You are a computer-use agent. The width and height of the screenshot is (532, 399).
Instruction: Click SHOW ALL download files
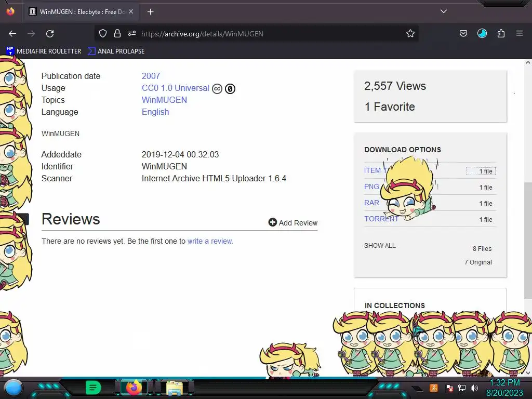point(380,246)
